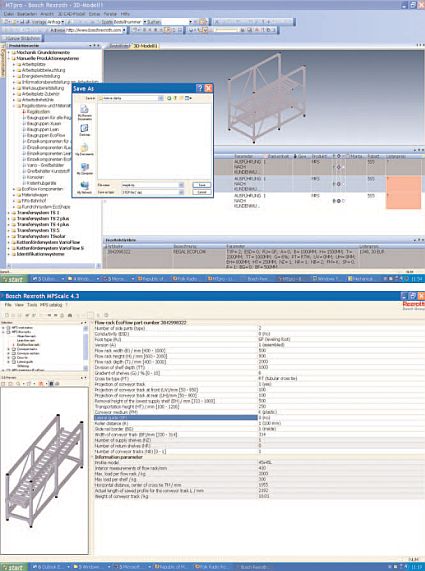Click Profile model information row
This screenshot has height=571, width=425.
tap(259, 462)
